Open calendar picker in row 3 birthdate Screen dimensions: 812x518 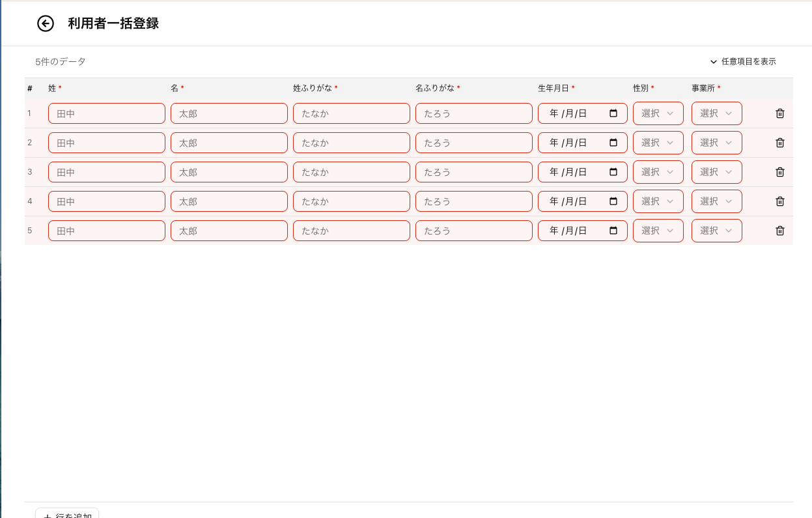[613, 172]
